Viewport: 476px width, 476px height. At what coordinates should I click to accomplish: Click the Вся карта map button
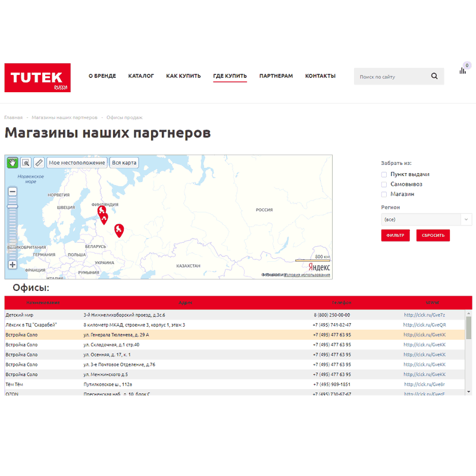pos(124,162)
